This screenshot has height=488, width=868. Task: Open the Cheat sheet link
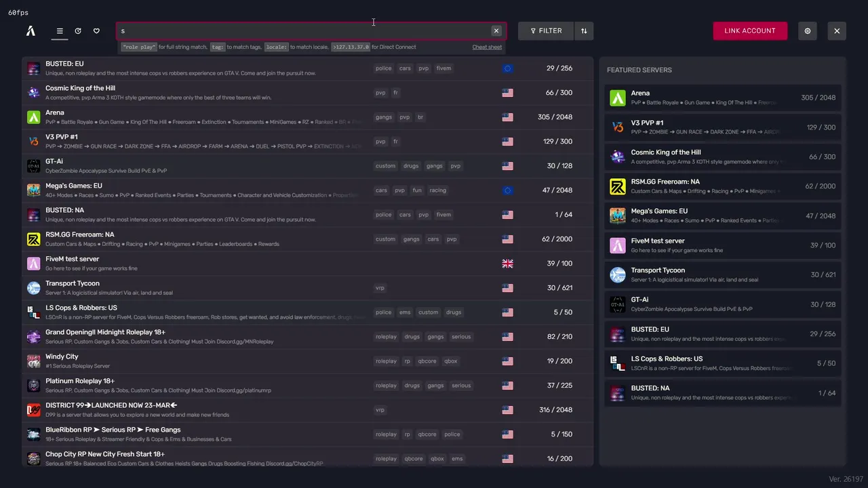(487, 47)
